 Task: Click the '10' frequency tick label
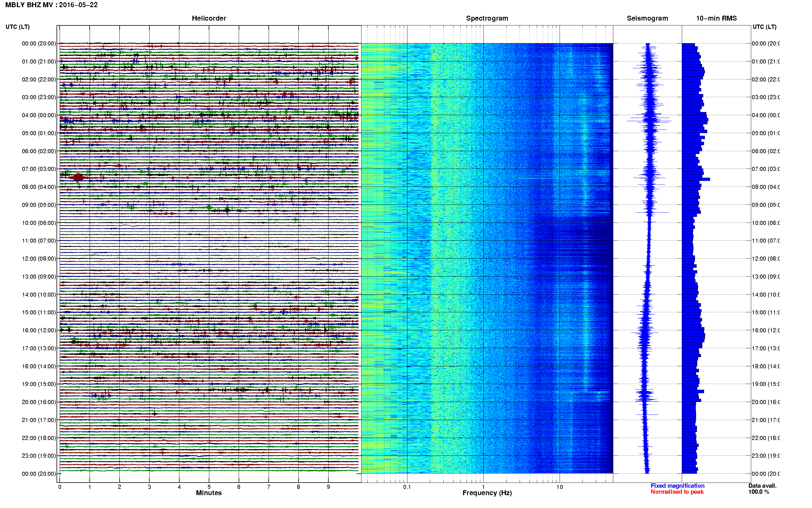pos(560,487)
